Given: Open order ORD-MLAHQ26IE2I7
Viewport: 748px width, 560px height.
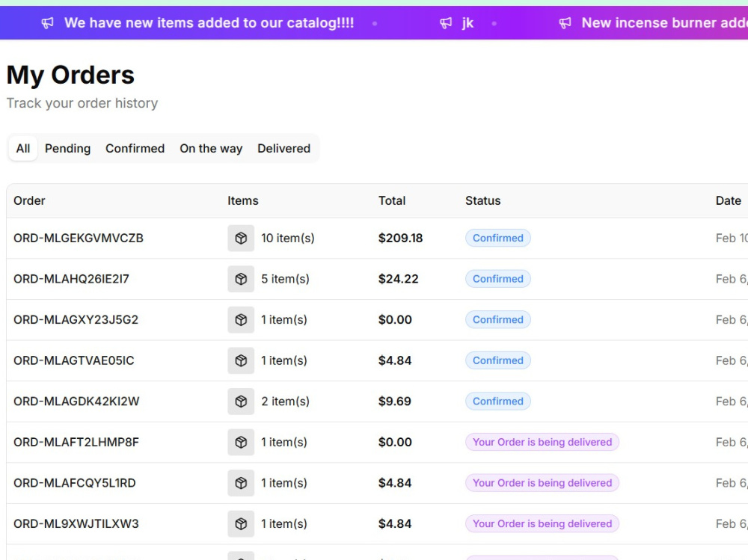Looking at the screenshot, I should coord(71,279).
